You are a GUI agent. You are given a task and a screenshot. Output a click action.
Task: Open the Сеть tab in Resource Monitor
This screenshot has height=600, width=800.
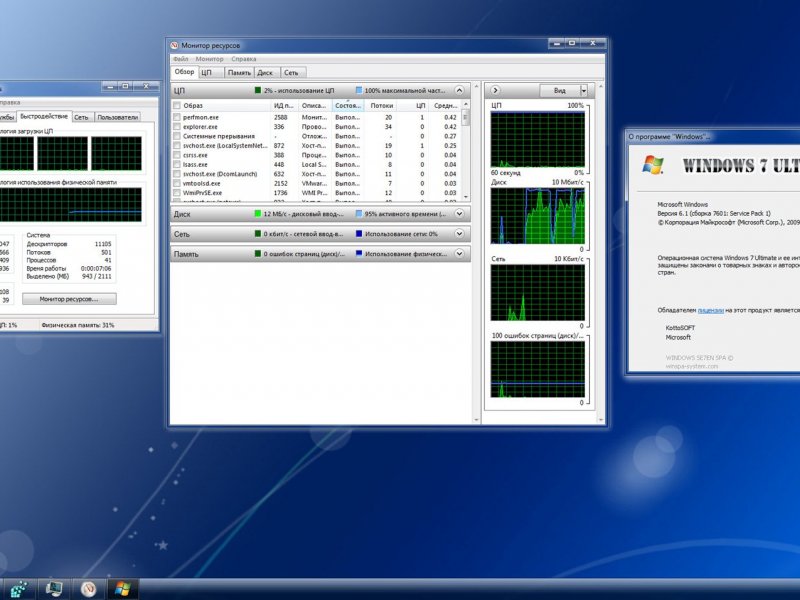pyautogui.click(x=291, y=73)
